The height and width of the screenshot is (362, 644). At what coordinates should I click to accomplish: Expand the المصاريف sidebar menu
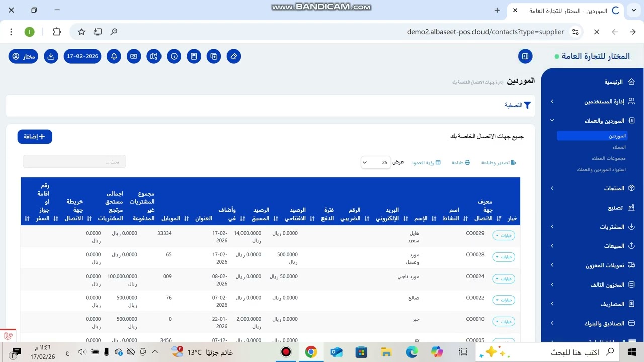[593, 304]
